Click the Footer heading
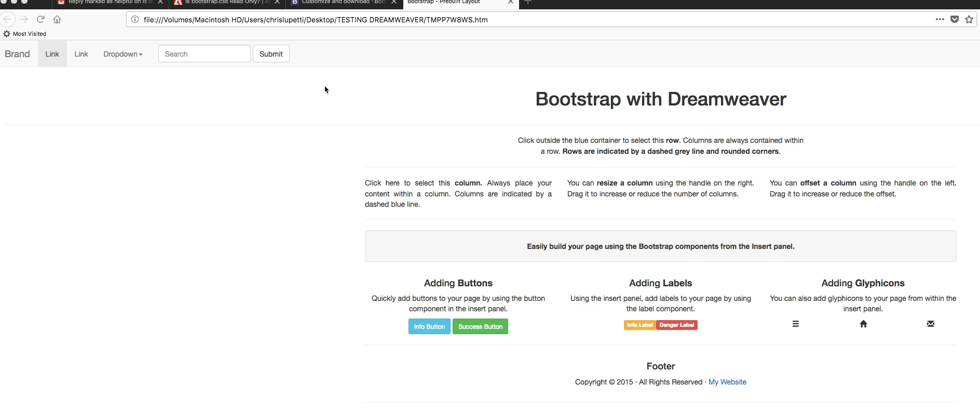Viewport: 980px width, 410px height. (x=661, y=366)
